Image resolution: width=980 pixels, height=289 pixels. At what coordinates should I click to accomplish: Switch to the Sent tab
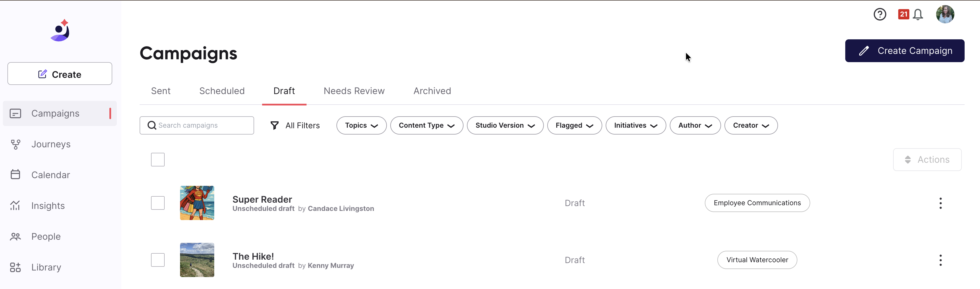[x=161, y=91]
